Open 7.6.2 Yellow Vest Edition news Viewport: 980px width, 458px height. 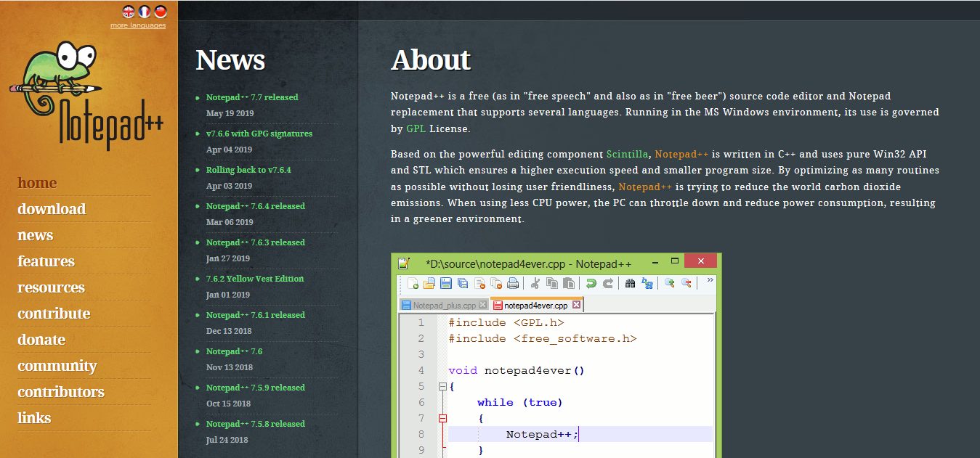255,279
